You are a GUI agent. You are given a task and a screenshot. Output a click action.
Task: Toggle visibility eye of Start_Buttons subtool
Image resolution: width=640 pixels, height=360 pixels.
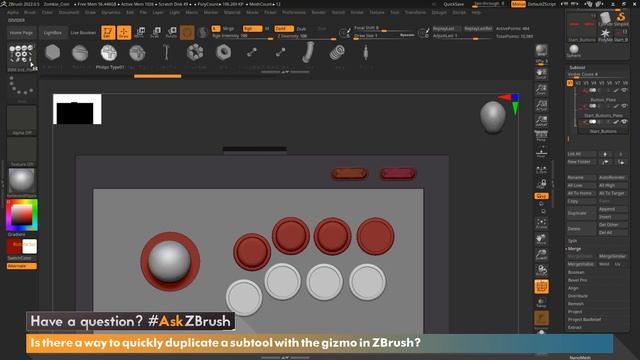pos(624,122)
